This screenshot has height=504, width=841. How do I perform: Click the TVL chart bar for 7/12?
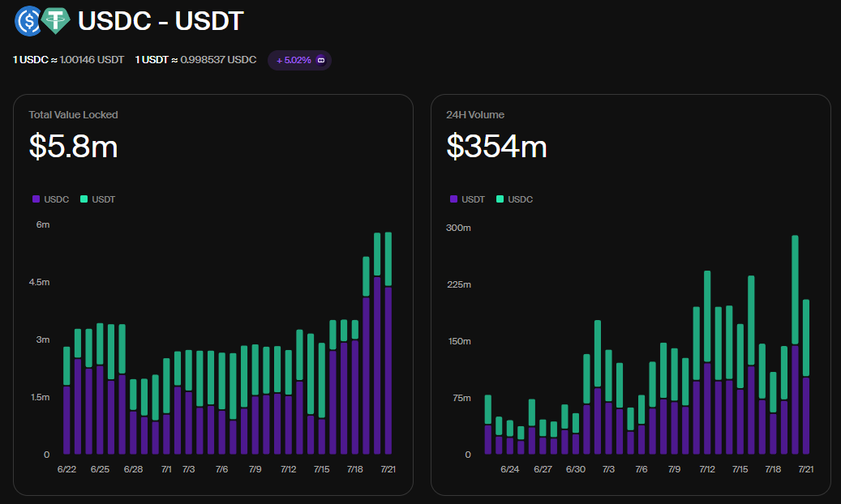click(289, 402)
